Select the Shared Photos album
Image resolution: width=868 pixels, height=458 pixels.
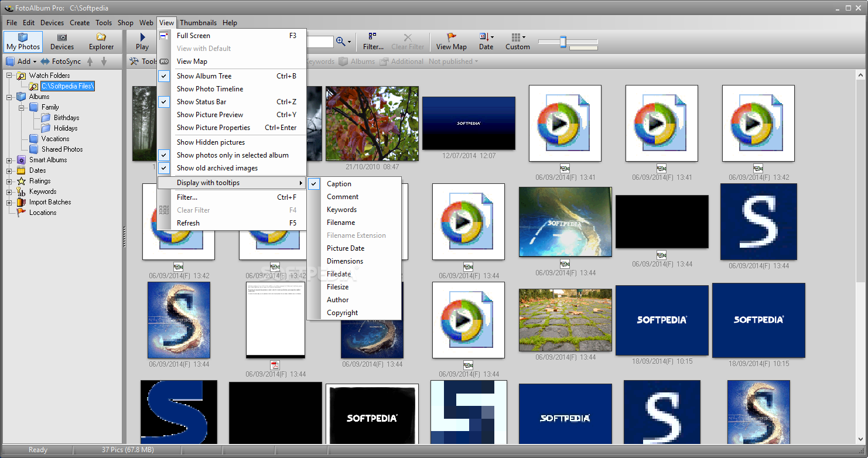click(62, 149)
